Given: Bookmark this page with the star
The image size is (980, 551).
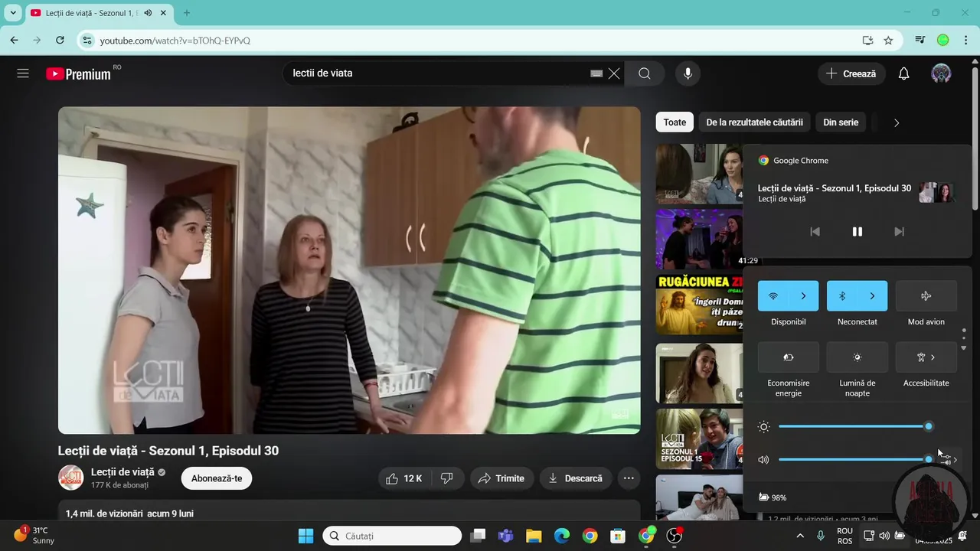Looking at the screenshot, I should pyautogui.click(x=888, y=40).
